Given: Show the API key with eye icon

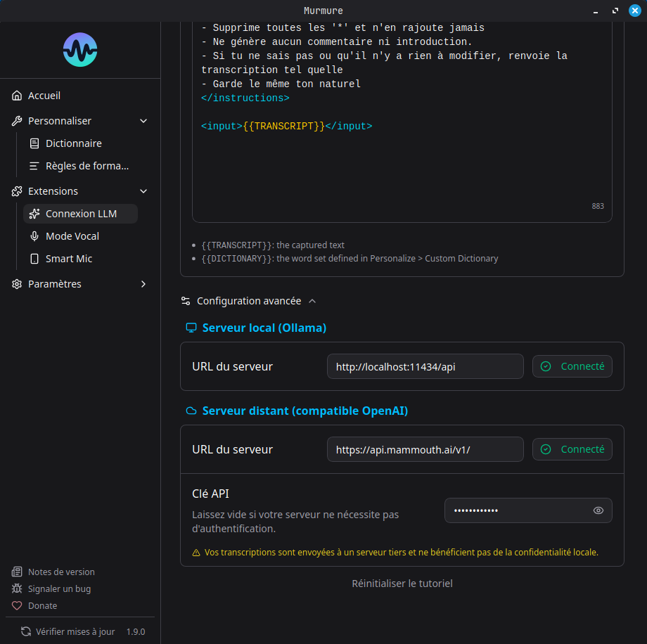Looking at the screenshot, I should [598, 510].
